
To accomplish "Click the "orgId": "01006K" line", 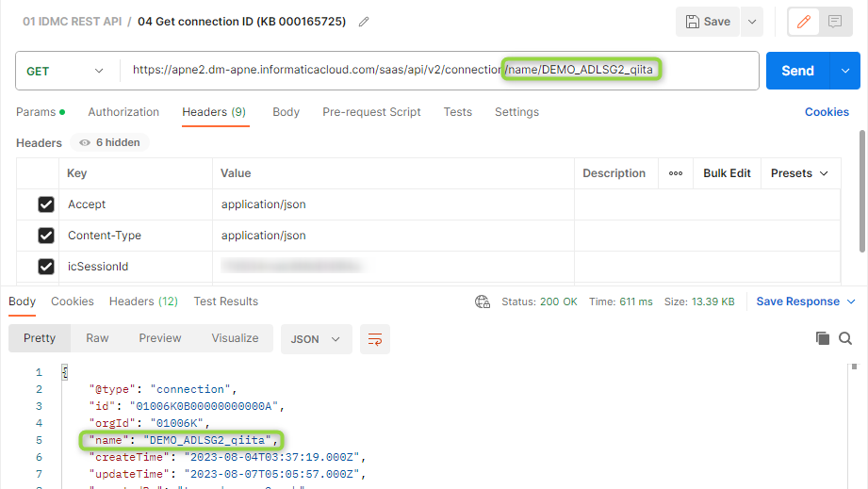I will 150,423.
